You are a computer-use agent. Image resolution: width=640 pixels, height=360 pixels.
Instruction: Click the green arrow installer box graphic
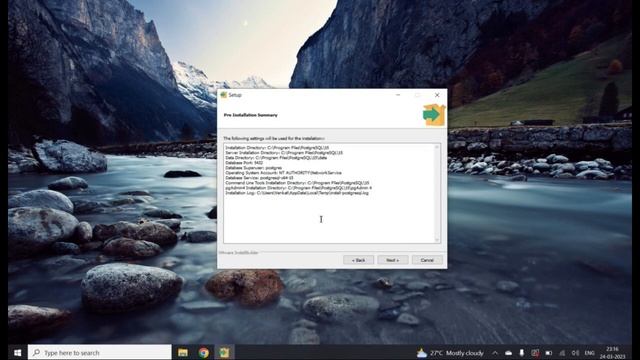pyautogui.click(x=434, y=115)
